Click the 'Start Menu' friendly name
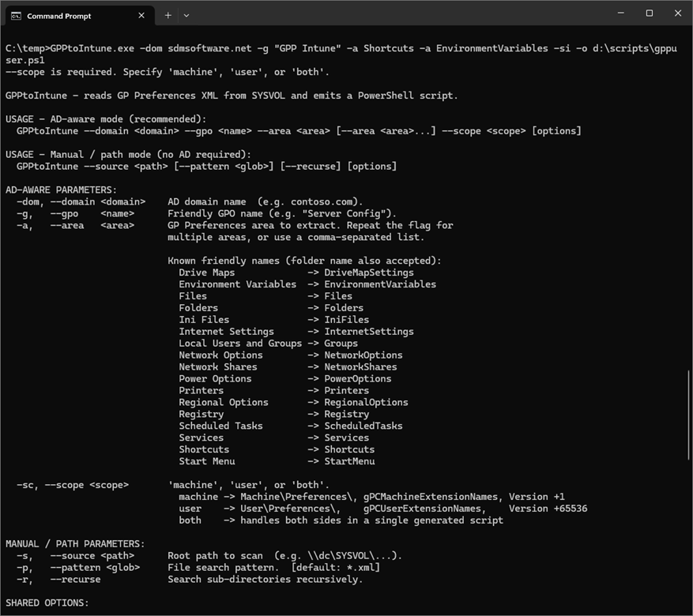 (207, 461)
